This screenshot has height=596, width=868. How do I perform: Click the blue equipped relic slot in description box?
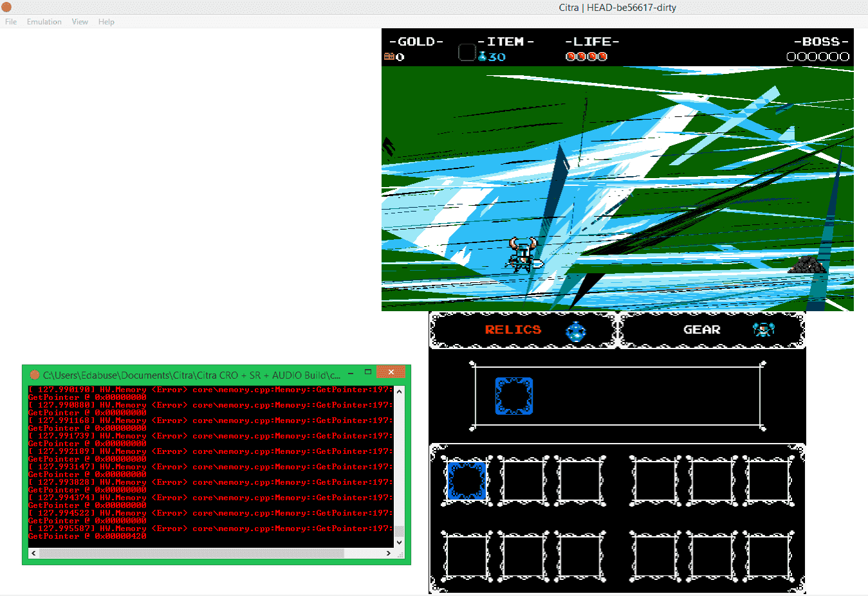coord(514,395)
